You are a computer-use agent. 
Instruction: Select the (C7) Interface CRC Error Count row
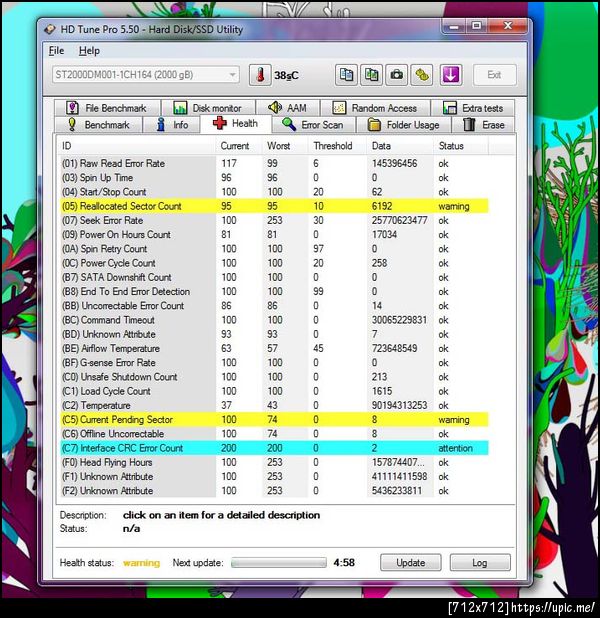pos(274,448)
